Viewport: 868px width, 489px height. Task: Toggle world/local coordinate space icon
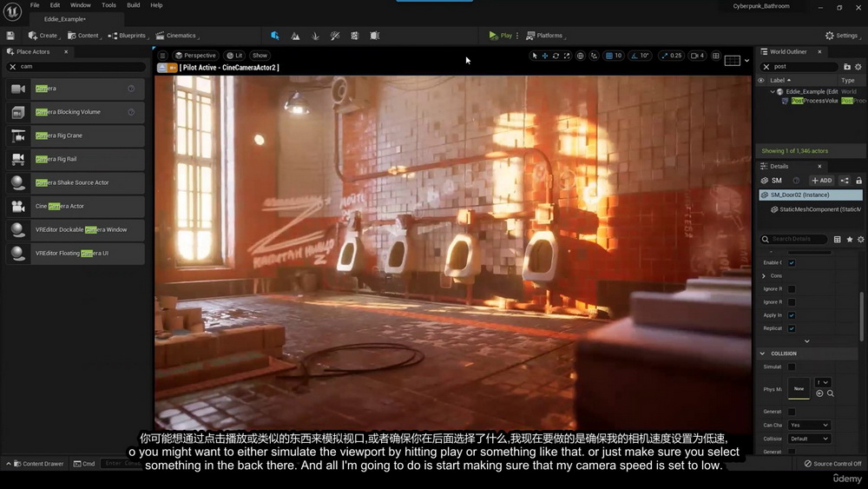[x=580, y=56]
